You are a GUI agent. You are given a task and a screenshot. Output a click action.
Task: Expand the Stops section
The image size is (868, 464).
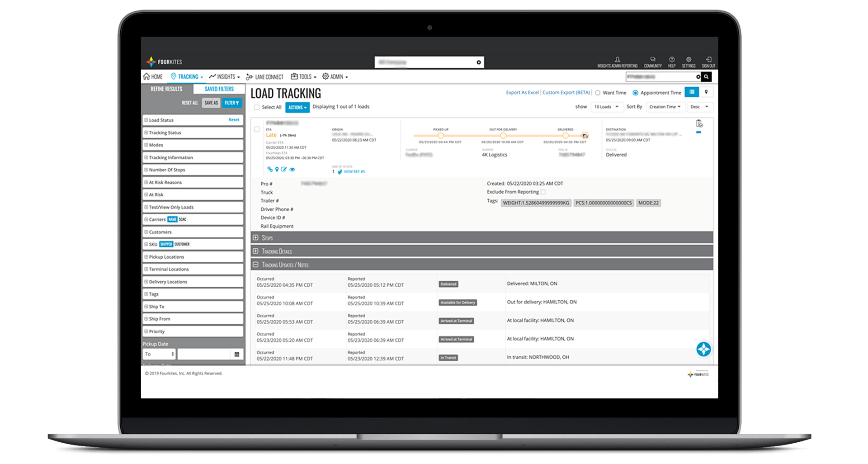point(256,238)
